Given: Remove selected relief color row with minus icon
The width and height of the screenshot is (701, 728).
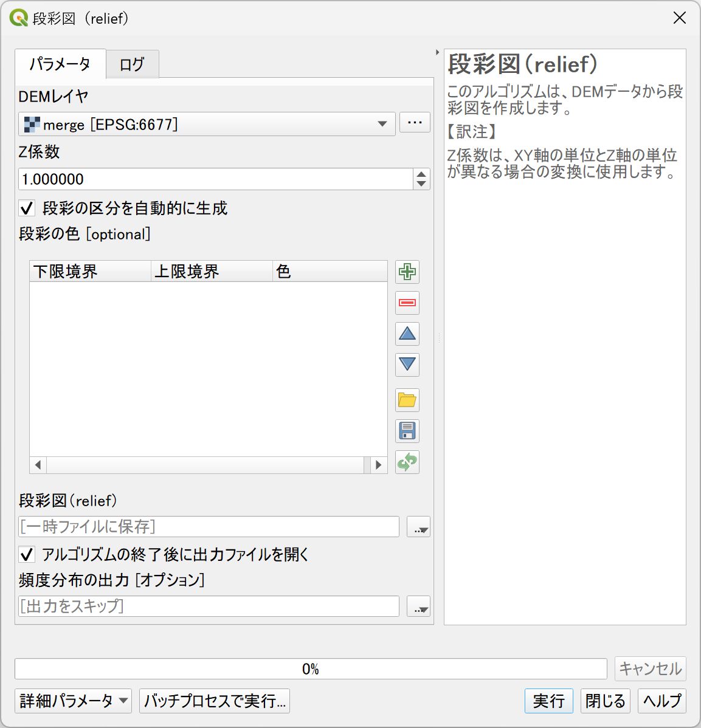Looking at the screenshot, I should coord(407,303).
